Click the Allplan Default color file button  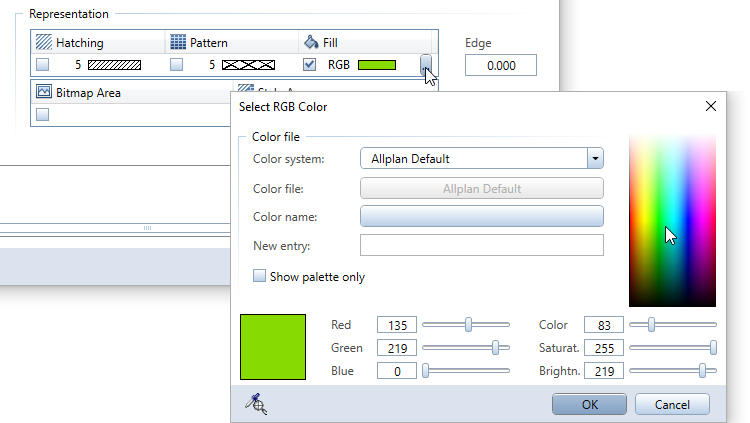(481, 188)
